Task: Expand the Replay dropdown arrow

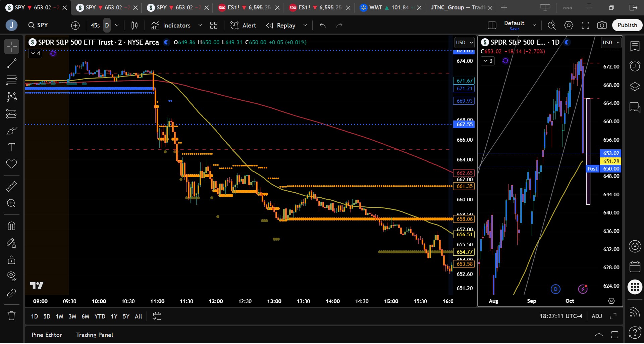Action: point(305,26)
